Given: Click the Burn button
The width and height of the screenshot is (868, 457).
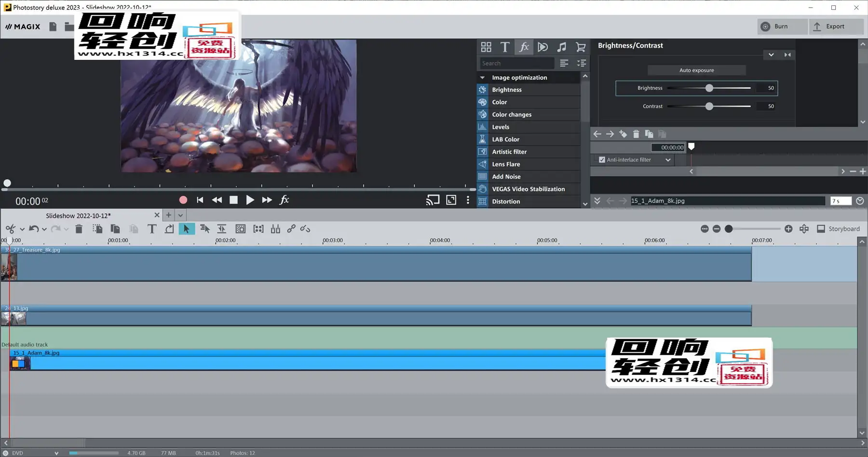Looking at the screenshot, I should pyautogui.click(x=782, y=27).
